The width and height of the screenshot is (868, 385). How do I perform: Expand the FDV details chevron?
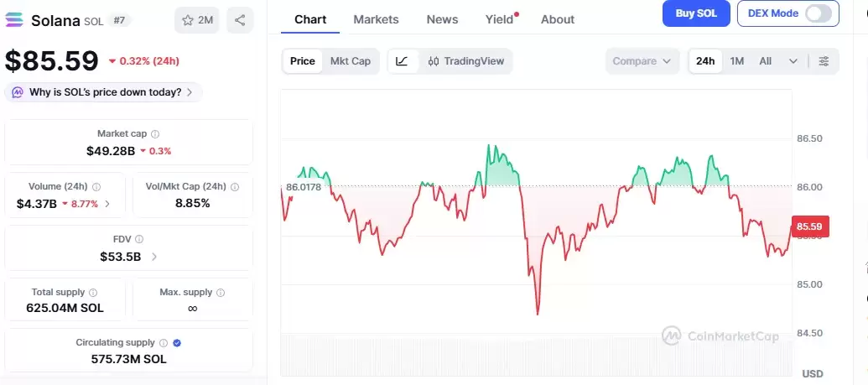[154, 257]
